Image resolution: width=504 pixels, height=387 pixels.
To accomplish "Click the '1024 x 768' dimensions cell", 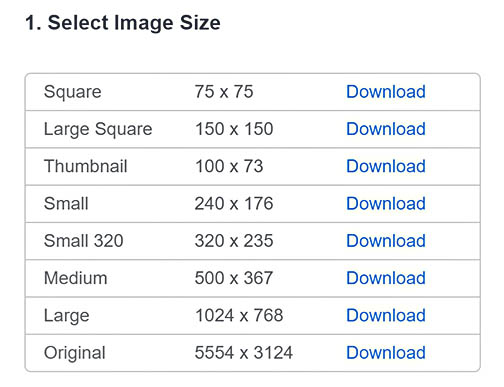I will point(239,316).
